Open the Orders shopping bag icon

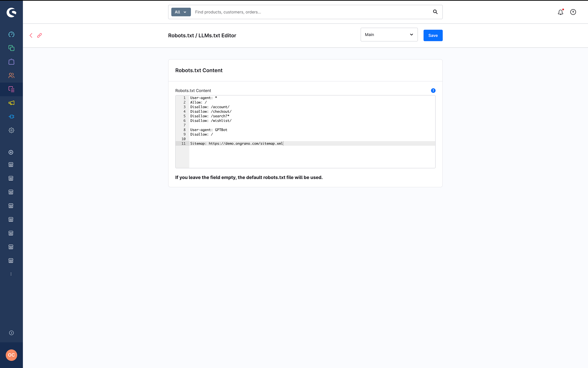(11, 62)
